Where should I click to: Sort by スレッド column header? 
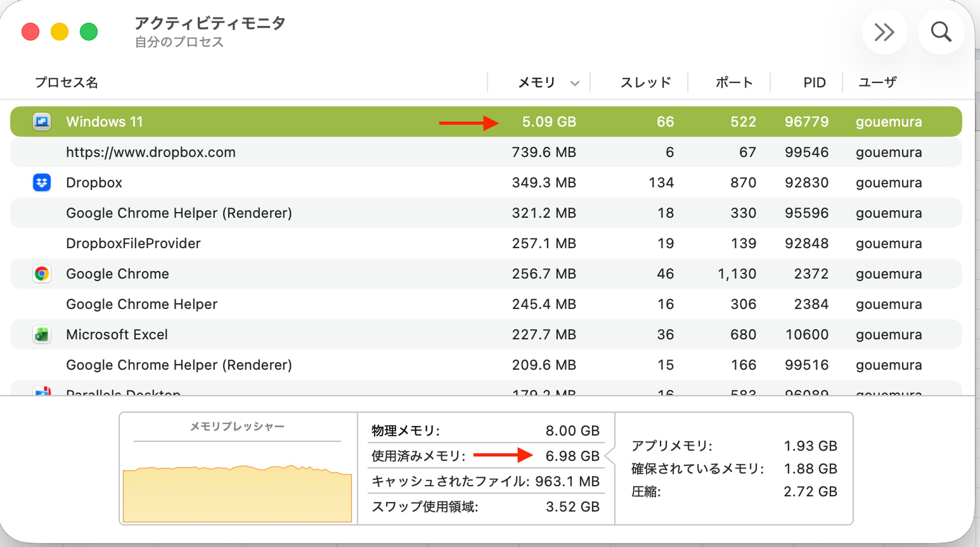click(645, 82)
